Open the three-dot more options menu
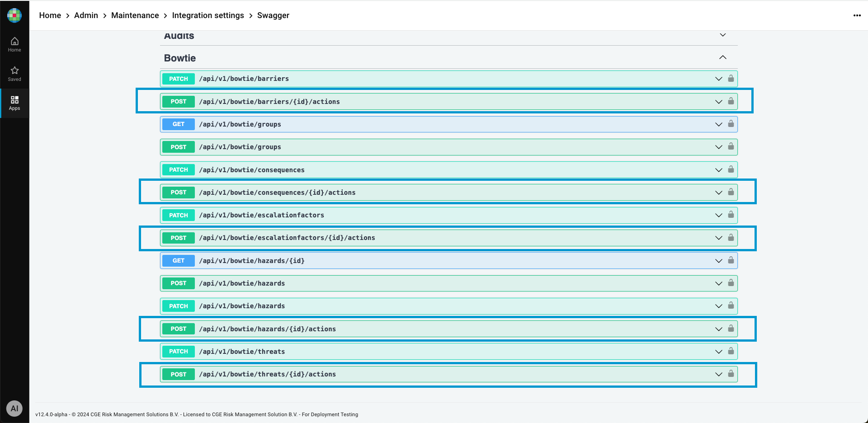The image size is (868, 423). coord(857,15)
